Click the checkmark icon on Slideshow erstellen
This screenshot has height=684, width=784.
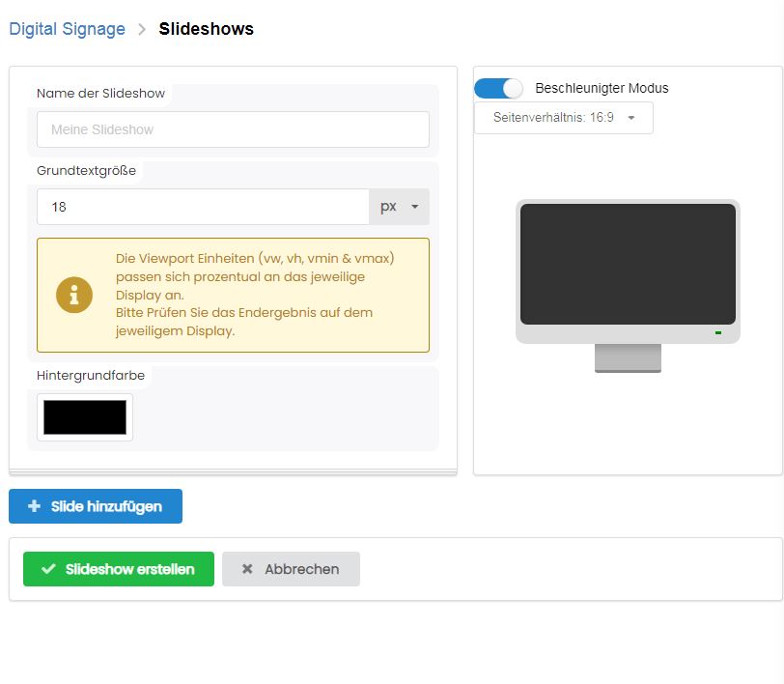(x=48, y=569)
